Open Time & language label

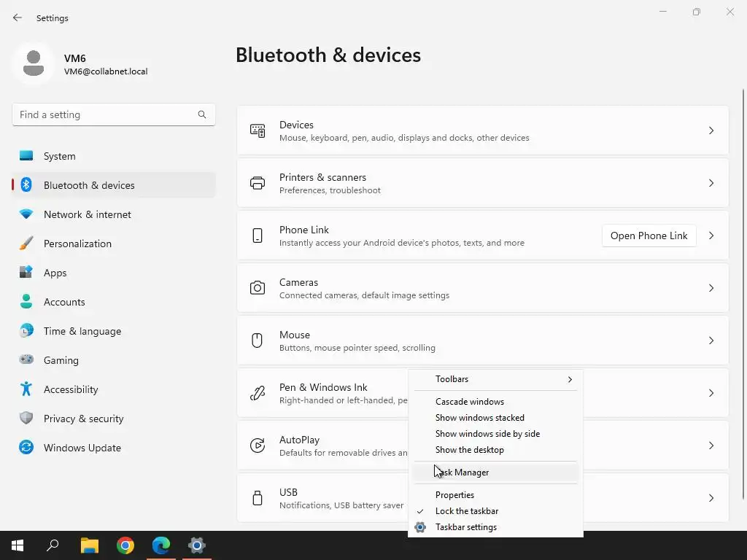[x=82, y=331]
